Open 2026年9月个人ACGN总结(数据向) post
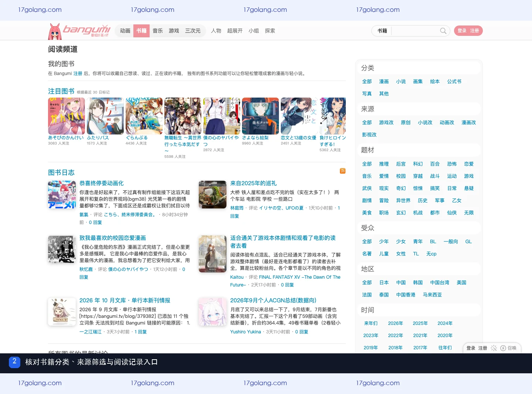The height and width of the screenshot is (394, 532). click(x=273, y=300)
